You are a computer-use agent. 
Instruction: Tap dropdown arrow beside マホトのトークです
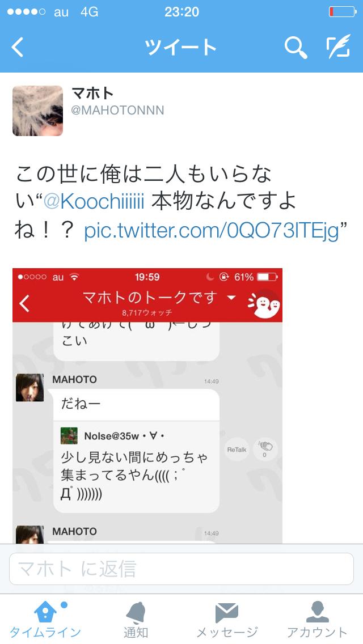point(231,297)
